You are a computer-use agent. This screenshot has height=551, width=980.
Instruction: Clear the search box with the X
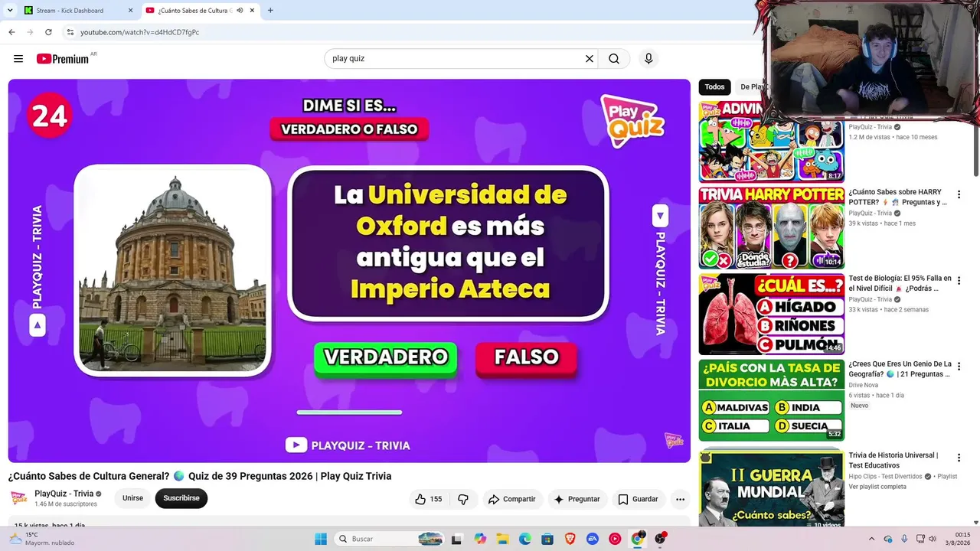(x=590, y=59)
